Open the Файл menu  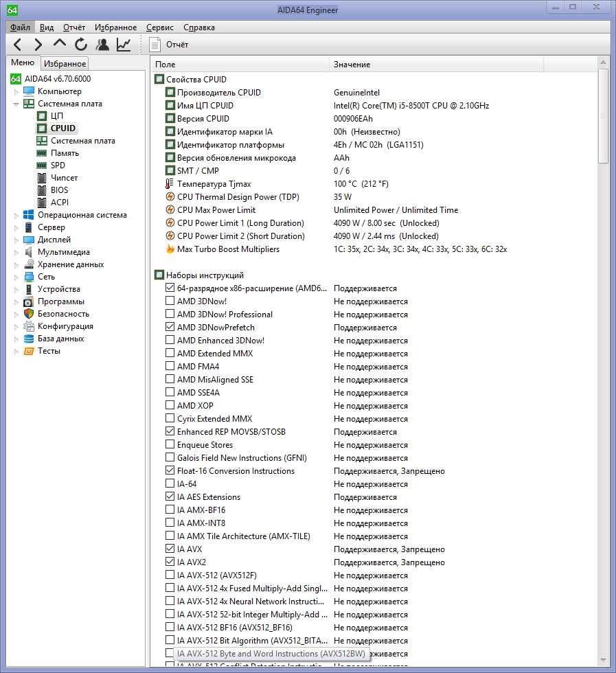pos(20,27)
